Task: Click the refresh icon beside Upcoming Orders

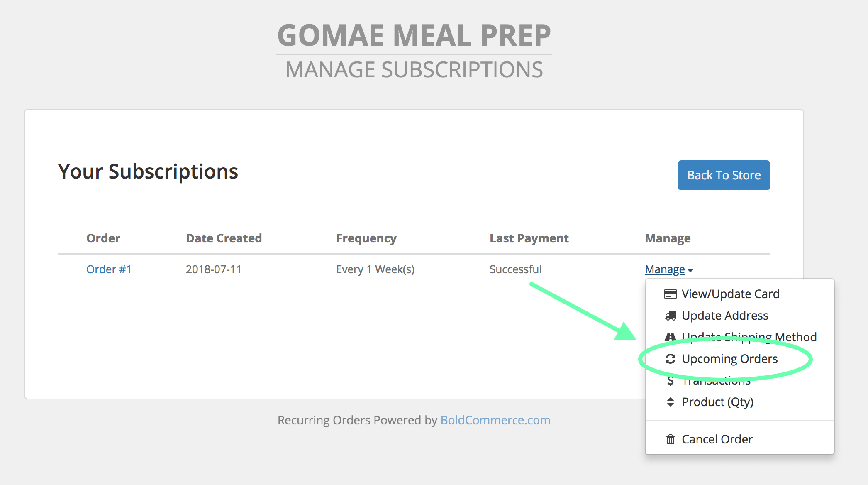Action: [670, 359]
